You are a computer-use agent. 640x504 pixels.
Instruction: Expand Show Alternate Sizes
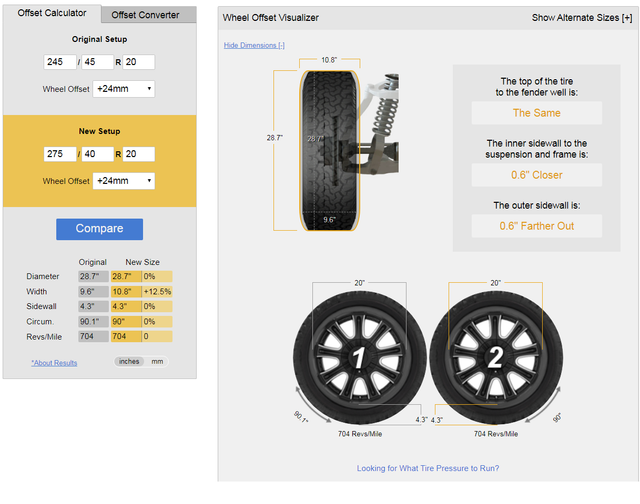[x=582, y=18]
